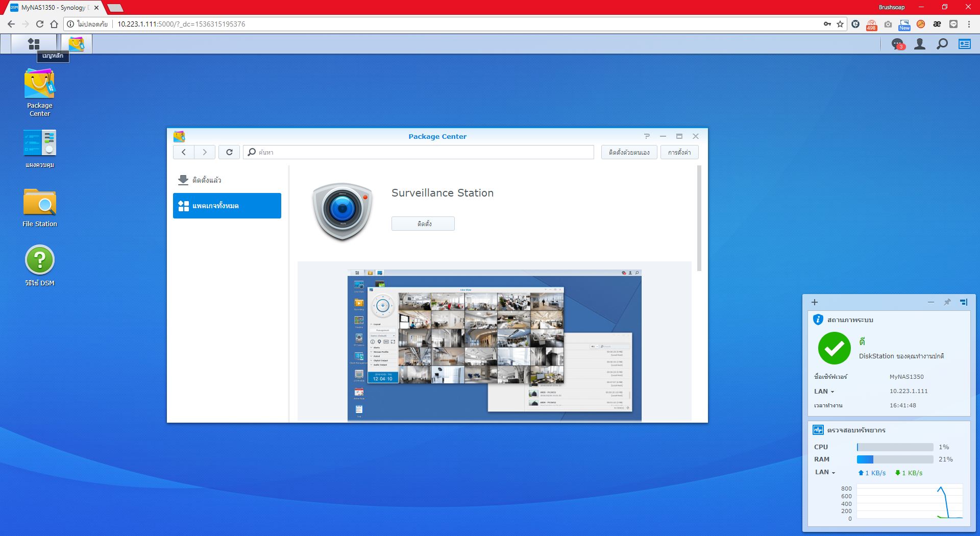Open the user options menu icon

tap(920, 44)
